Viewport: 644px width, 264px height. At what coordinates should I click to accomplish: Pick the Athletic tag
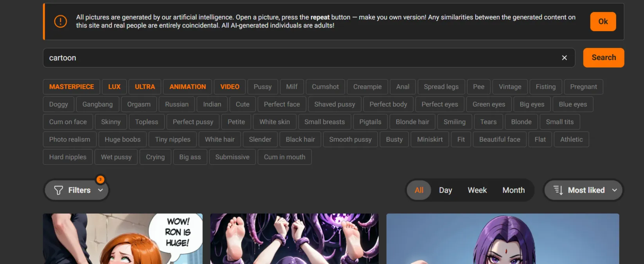pyautogui.click(x=571, y=139)
